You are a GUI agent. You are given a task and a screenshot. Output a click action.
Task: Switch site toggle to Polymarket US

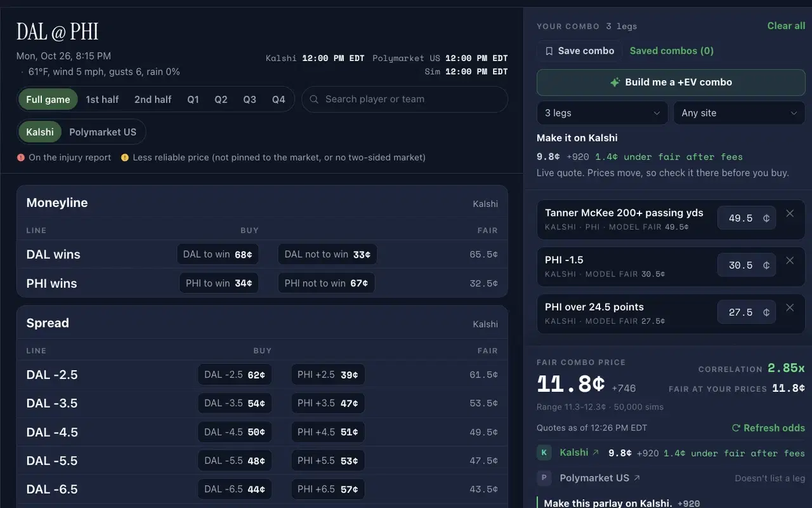[103, 132]
